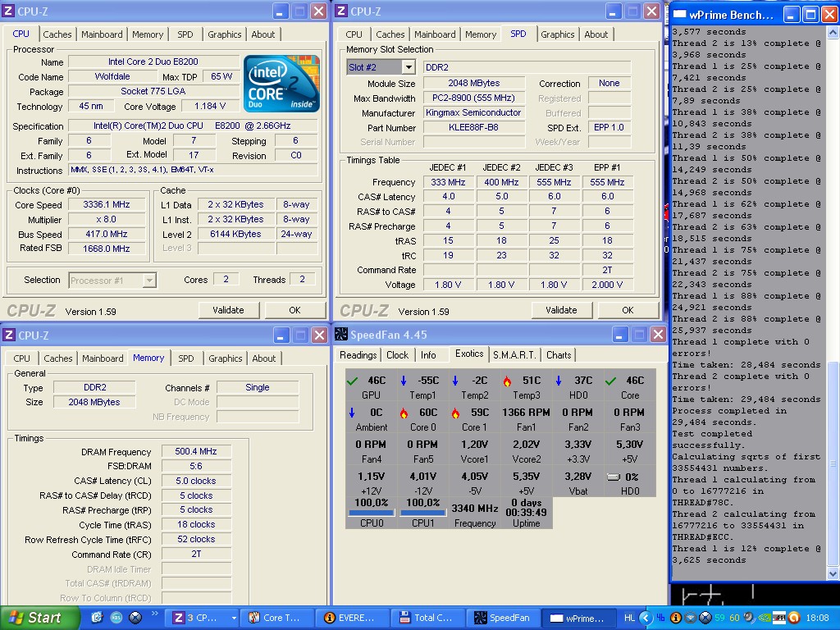Click the wPrime scrollbar up arrow
840x630 pixels.
coord(833,32)
